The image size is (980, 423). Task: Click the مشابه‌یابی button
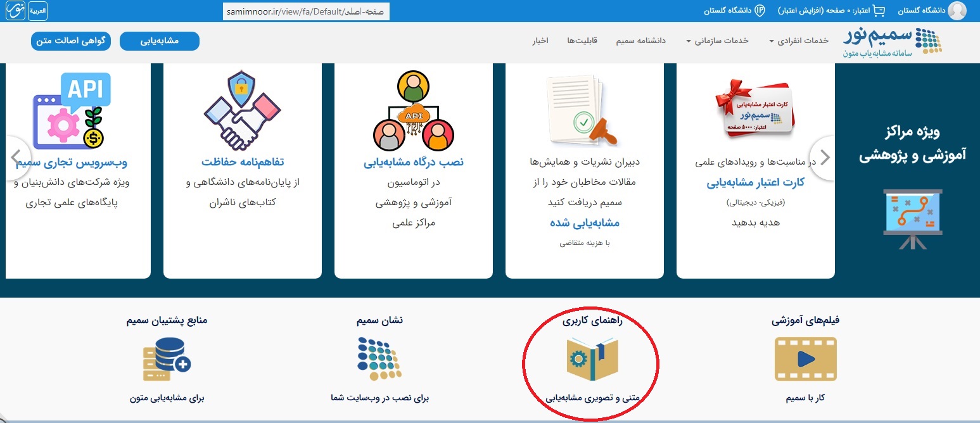click(159, 41)
